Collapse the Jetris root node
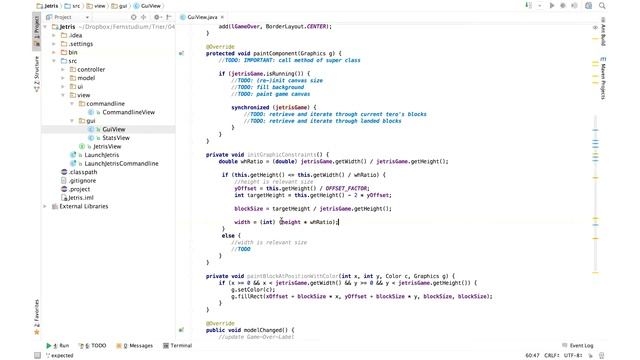 (45, 27)
